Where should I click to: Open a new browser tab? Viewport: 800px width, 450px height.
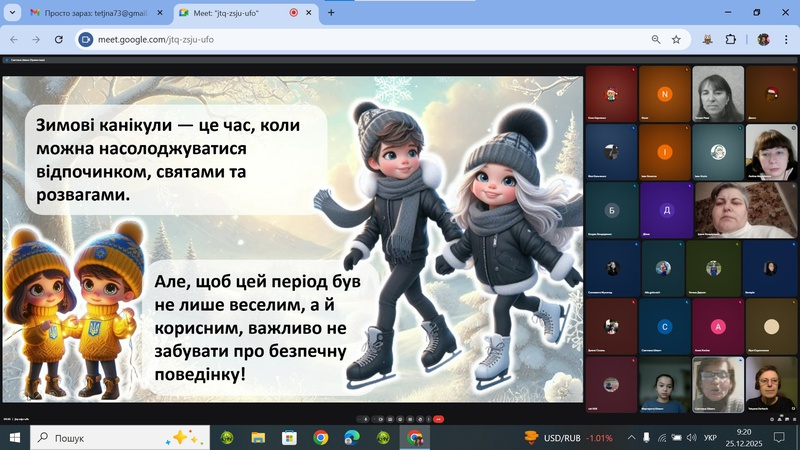pyautogui.click(x=331, y=13)
